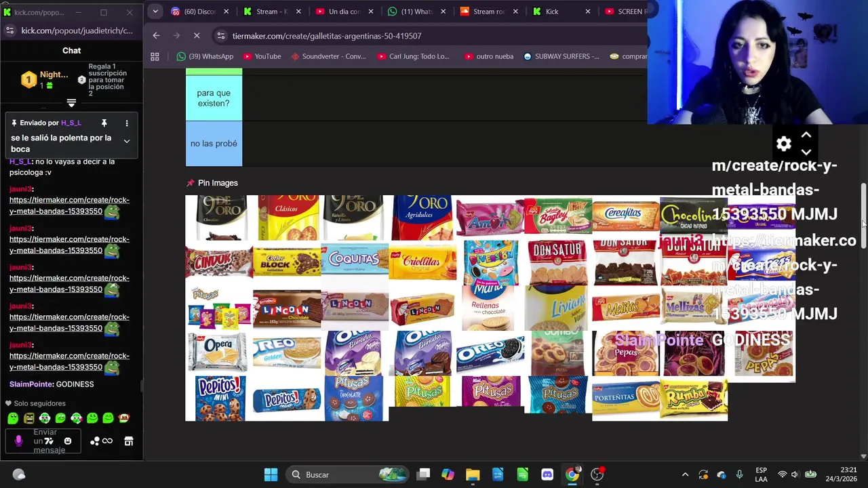Open the Windows Start menu

click(271, 474)
